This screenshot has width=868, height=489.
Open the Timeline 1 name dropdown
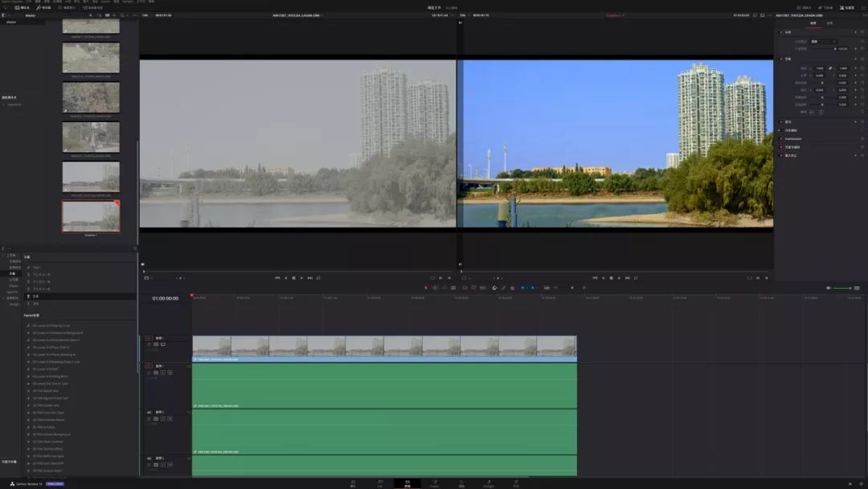click(x=615, y=15)
